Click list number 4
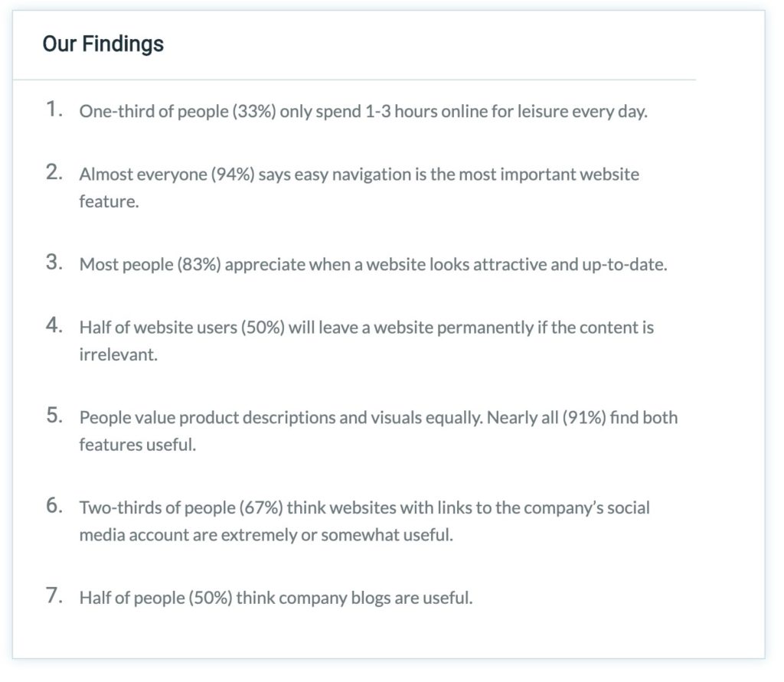The image size is (784, 682). click(x=54, y=325)
